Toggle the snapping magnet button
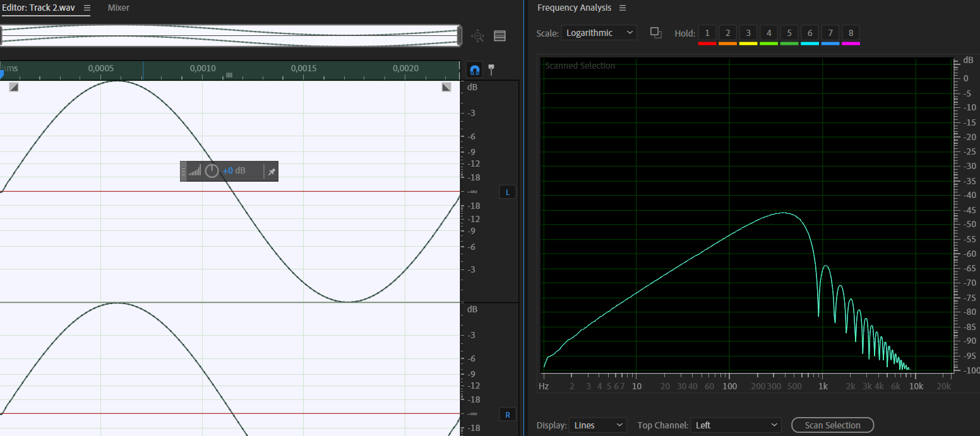This screenshot has height=436, width=980. click(474, 70)
